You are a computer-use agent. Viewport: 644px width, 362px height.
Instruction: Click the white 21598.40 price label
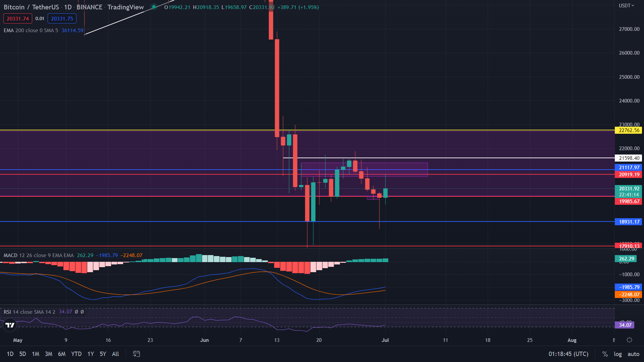pyautogui.click(x=629, y=158)
